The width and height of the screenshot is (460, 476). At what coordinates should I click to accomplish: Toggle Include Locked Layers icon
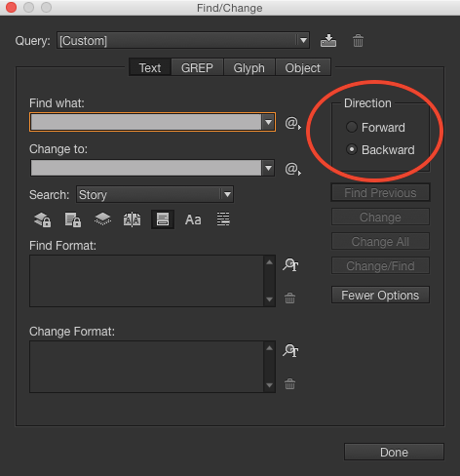pyautogui.click(x=43, y=219)
